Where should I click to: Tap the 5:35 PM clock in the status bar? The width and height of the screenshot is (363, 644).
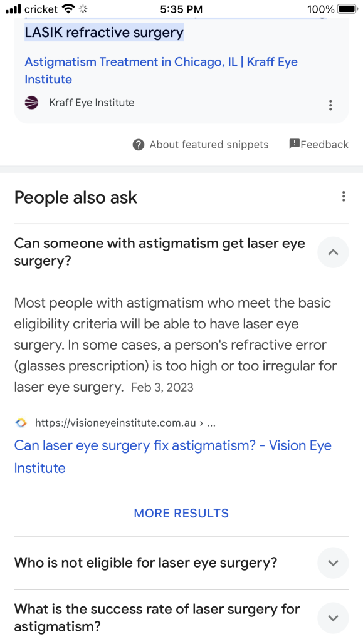(x=181, y=9)
